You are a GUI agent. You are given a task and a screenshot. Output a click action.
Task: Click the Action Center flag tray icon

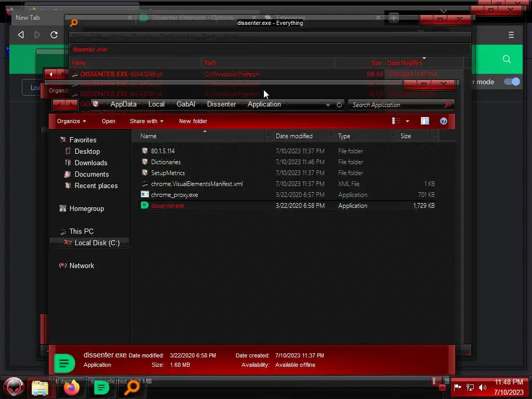point(457,387)
